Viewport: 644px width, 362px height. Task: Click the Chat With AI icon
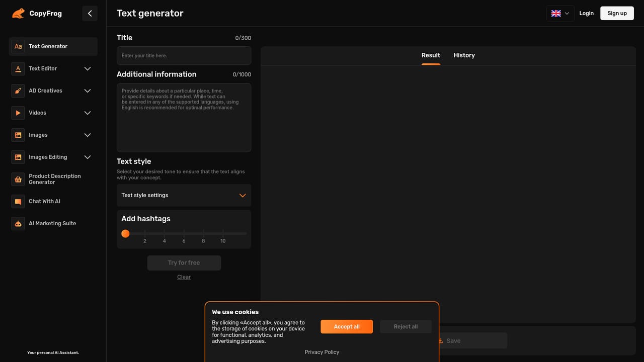18,201
